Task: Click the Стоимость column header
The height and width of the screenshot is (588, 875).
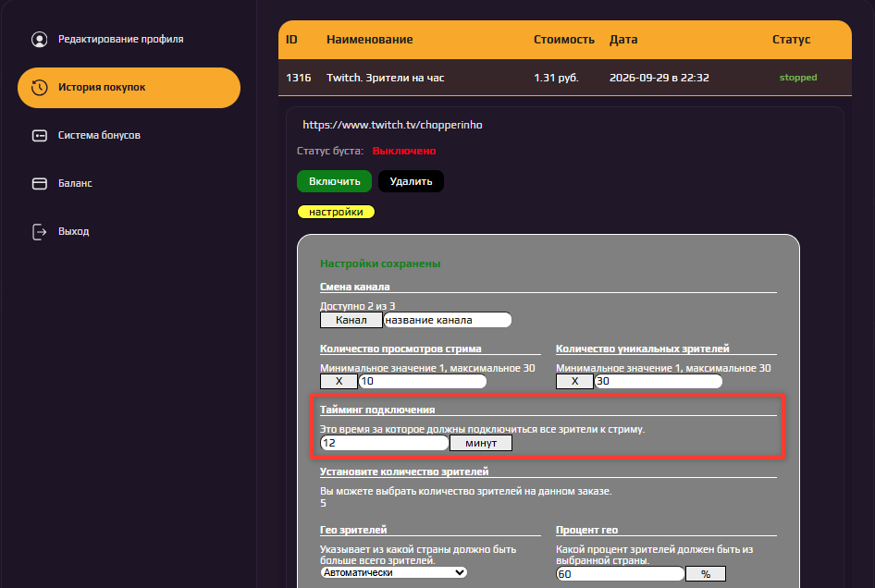Action: (x=563, y=40)
